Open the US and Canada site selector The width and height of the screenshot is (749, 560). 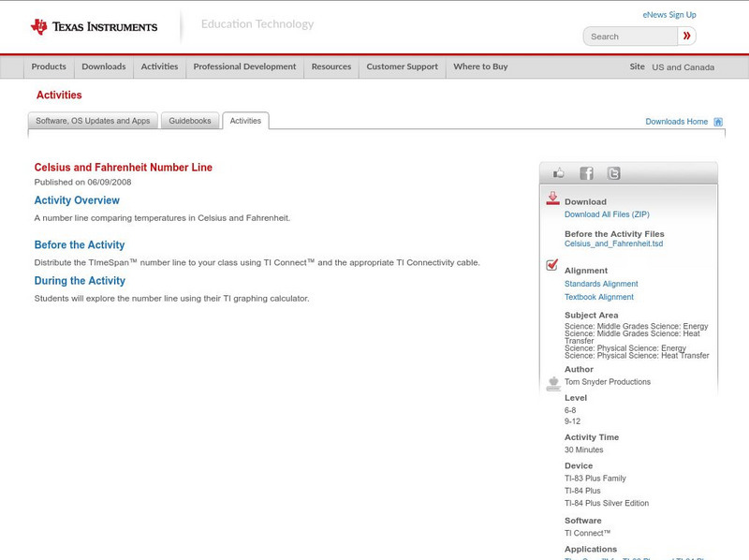[683, 67]
